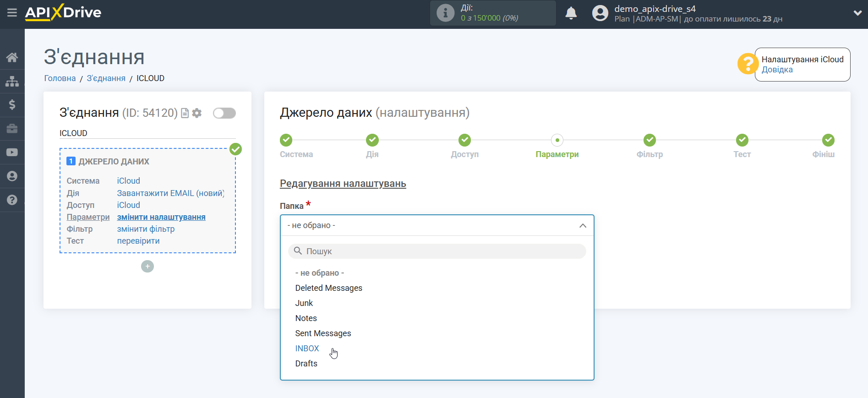The width and height of the screenshot is (868, 398).
Task: Click the ДЖЕРЕЛО ДАНИХ block header
Action: [114, 162]
